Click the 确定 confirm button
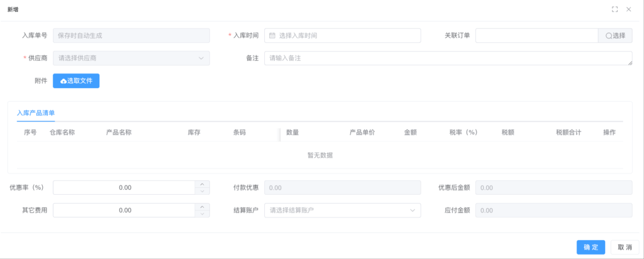Image resolution: width=644 pixels, height=259 pixels. (591, 247)
